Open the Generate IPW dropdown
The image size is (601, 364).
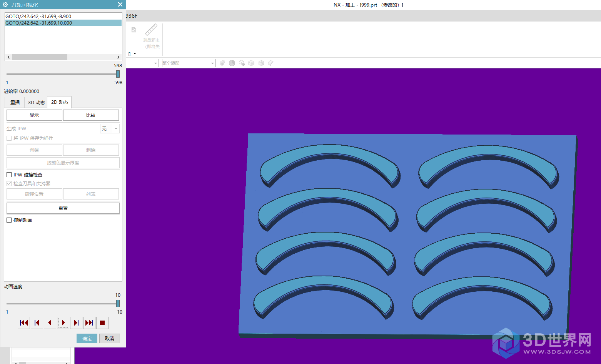[x=110, y=129]
